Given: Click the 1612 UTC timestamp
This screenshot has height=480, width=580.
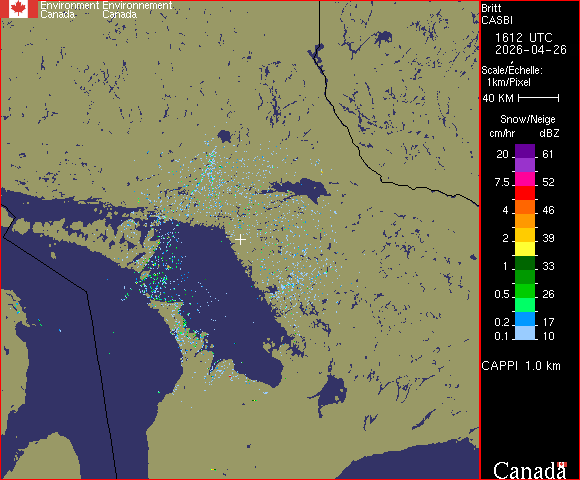Looking at the screenshot, I should point(523,38).
